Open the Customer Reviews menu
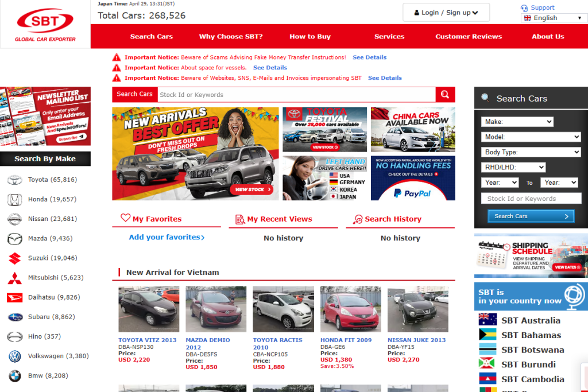 [469, 36]
